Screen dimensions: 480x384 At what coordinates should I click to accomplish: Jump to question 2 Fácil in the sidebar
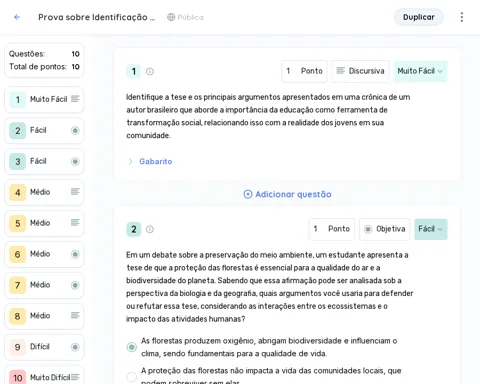tap(44, 131)
